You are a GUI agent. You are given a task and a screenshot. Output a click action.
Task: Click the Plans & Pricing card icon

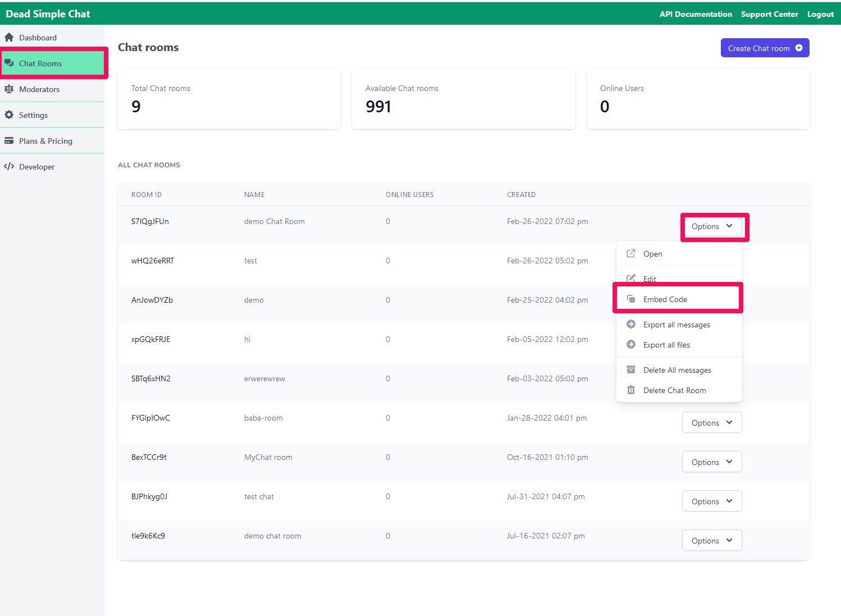click(x=9, y=141)
